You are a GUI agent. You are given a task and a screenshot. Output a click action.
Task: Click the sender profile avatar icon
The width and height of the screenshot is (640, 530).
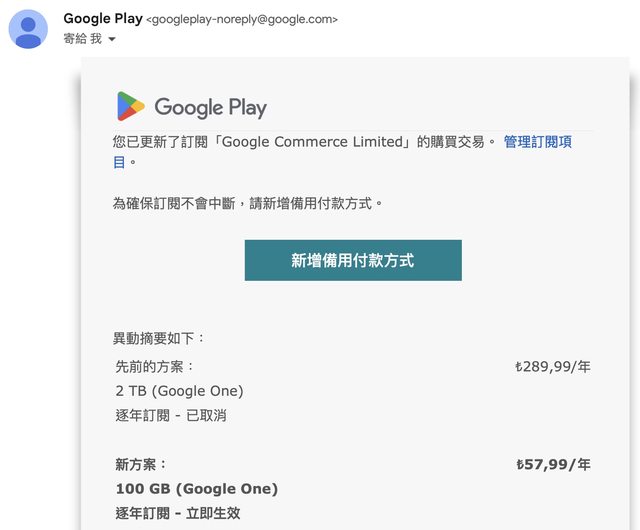(x=28, y=29)
